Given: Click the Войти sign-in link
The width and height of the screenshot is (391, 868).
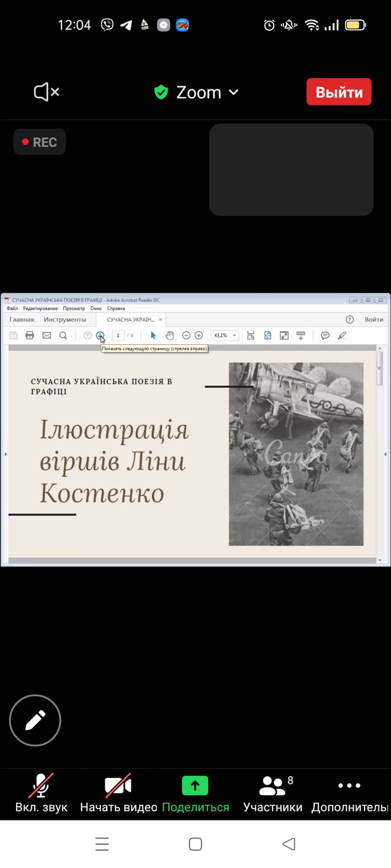Looking at the screenshot, I should pos(374,320).
